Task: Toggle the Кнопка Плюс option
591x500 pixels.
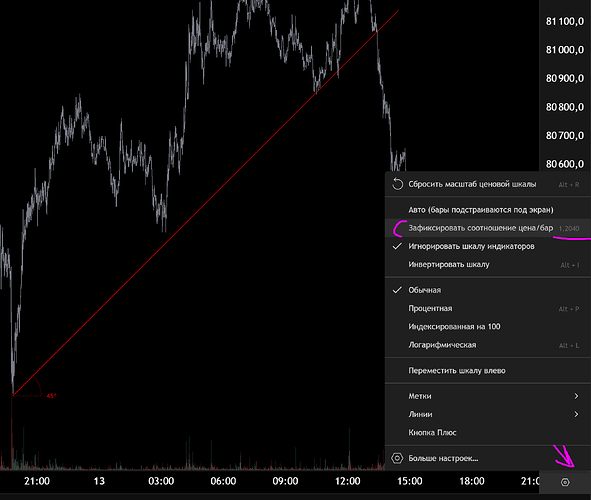Action: 488,433
